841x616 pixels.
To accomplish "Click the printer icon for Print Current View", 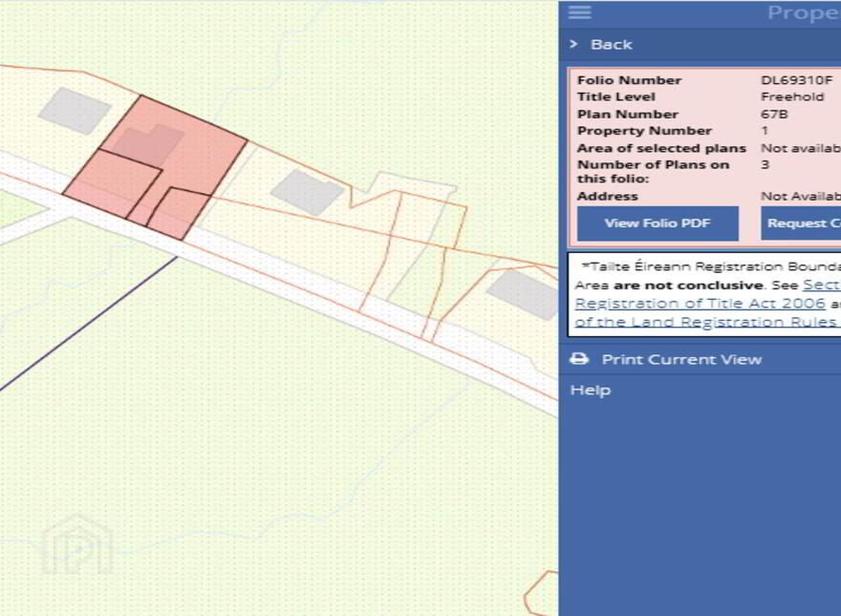I will click(x=579, y=359).
